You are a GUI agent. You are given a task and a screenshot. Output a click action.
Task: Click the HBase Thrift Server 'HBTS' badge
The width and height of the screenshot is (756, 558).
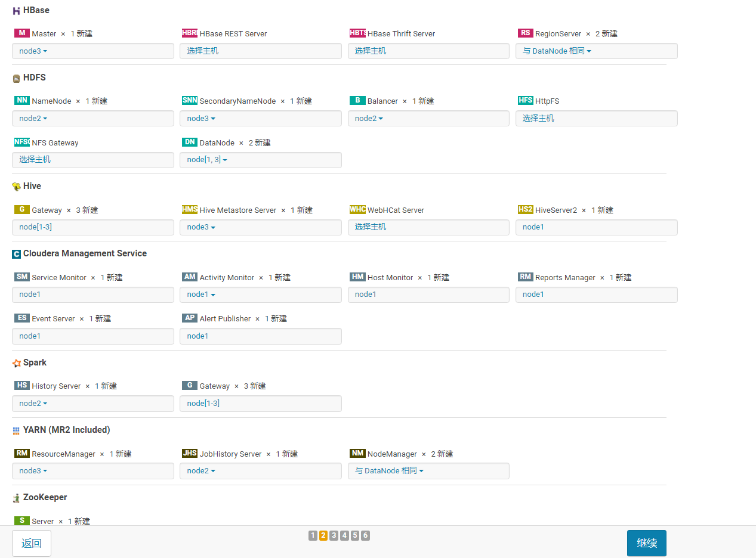[357, 33]
